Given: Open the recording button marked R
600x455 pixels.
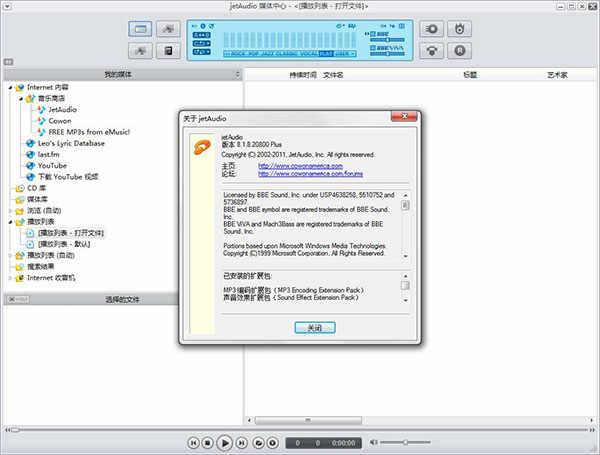Looking at the screenshot, I should (x=460, y=51).
